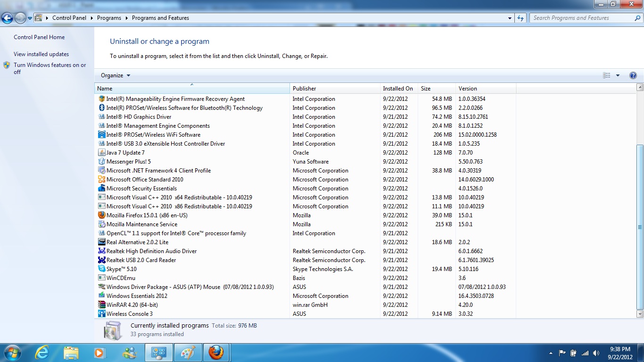Select the Messenger Plus! 5 icon
The image size is (644, 362).
[x=101, y=162]
